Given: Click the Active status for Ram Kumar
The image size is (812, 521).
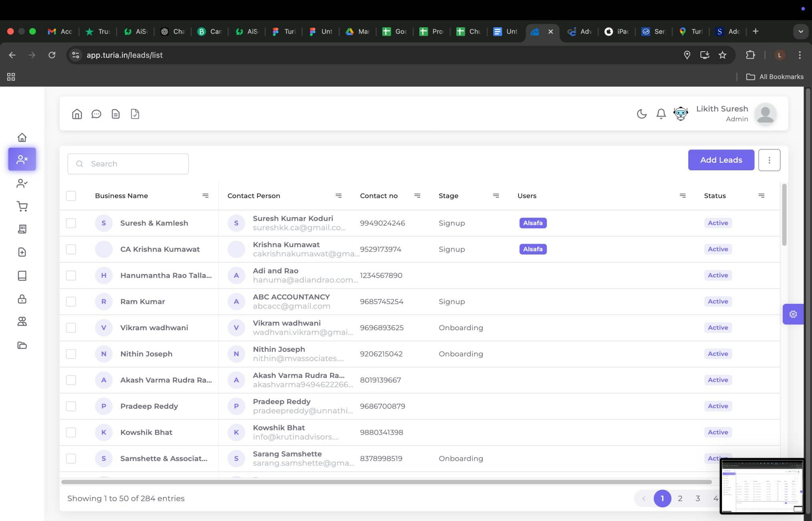Looking at the screenshot, I should (718, 301).
